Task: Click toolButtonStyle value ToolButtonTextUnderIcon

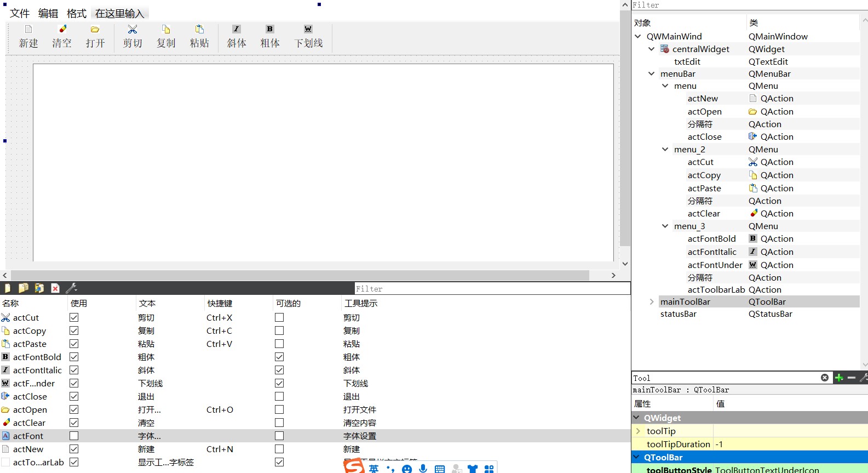Action: click(x=767, y=470)
